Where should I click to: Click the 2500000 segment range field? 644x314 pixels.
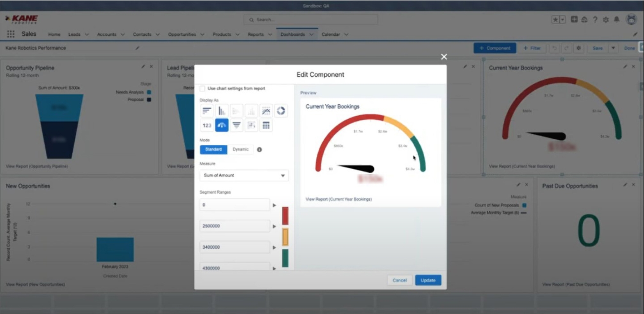[235, 226]
